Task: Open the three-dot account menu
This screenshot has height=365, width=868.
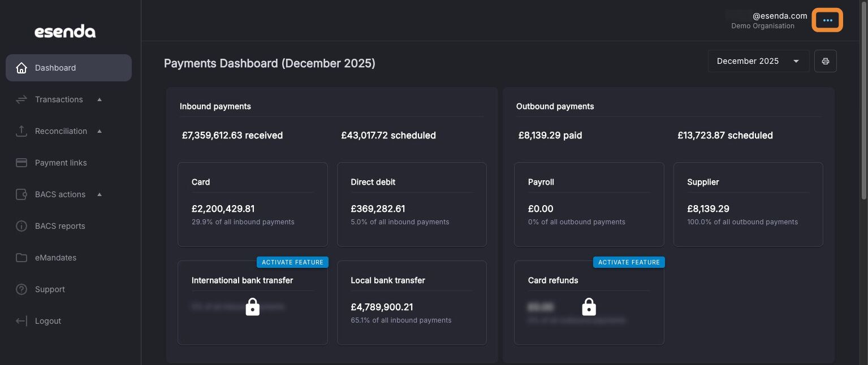Action: coord(828,20)
